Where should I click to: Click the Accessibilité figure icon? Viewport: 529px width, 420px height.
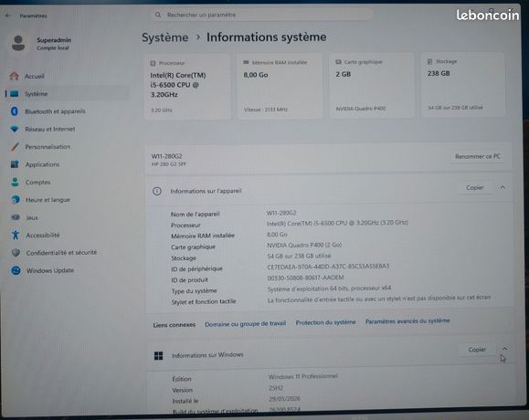point(16,235)
